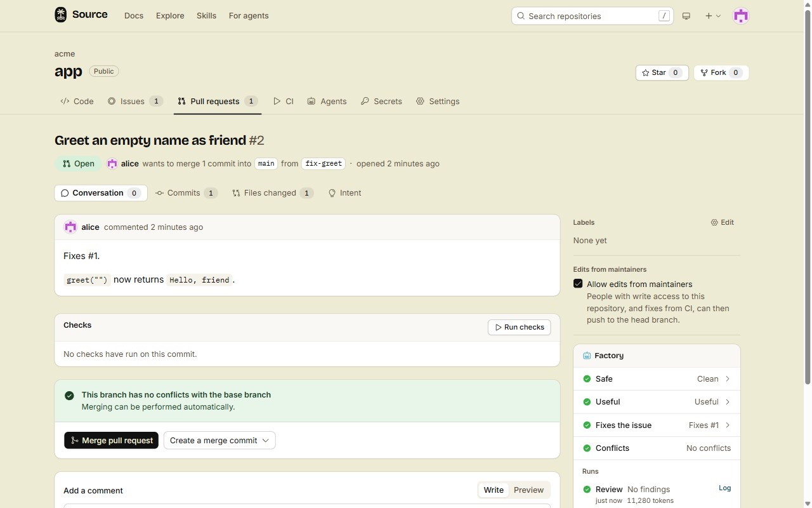Select the Pull requests tab
Image resolution: width=812 pixels, height=508 pixels.
point(218,101)
